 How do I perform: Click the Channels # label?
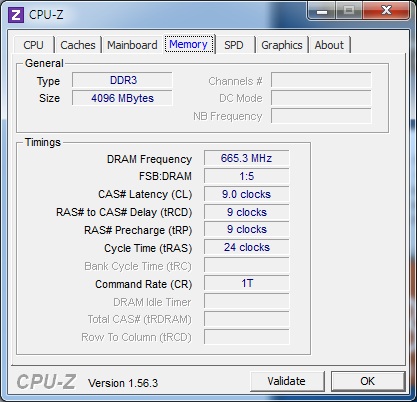click(x=235, y=81)
